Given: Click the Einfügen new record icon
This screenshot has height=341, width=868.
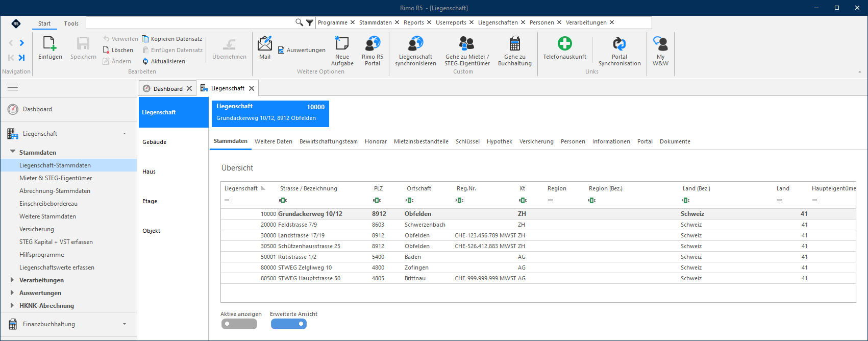Looking at the screenshot, I should click(x=50, y=43).
